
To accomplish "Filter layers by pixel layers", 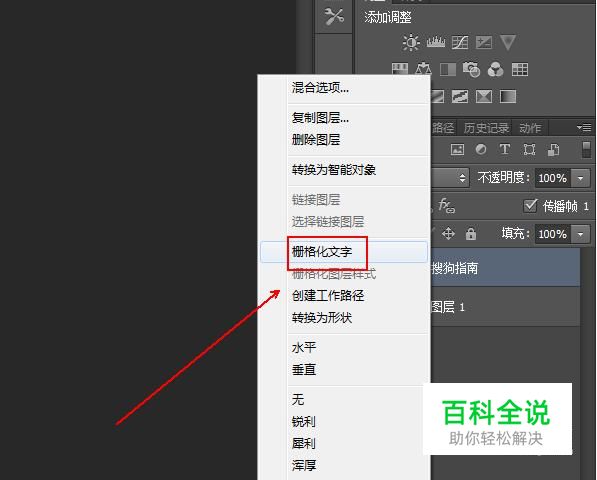I will click(x=457, y=149).
